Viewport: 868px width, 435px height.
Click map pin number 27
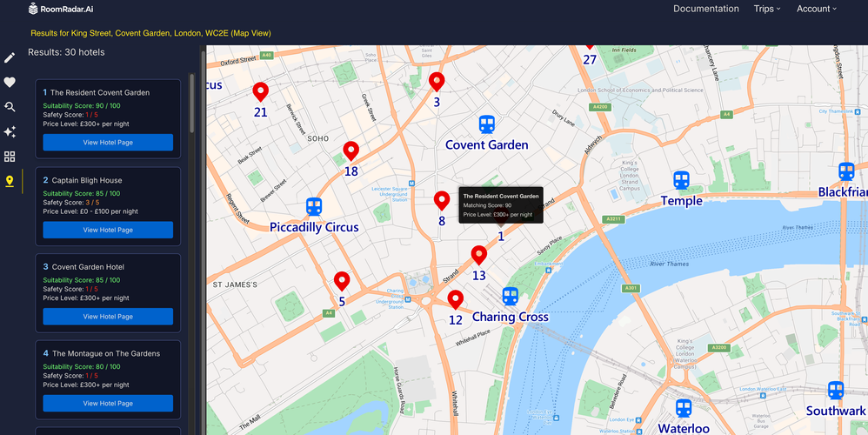pos(590,46)
